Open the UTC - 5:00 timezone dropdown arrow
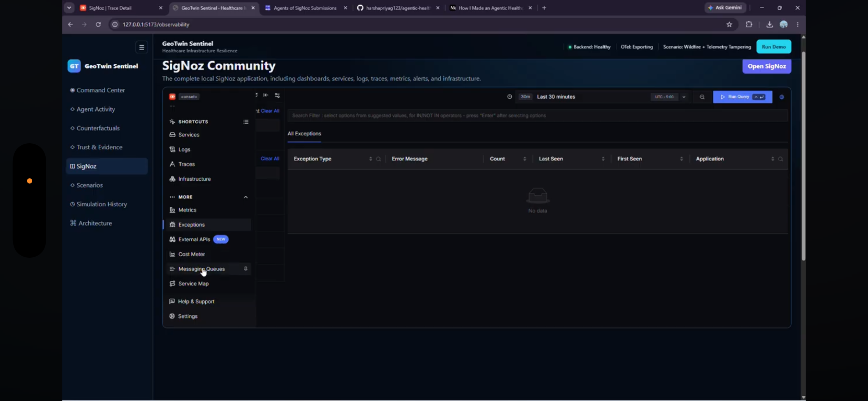The height and width of the screenshot is (401, 868). pos(684,97)
